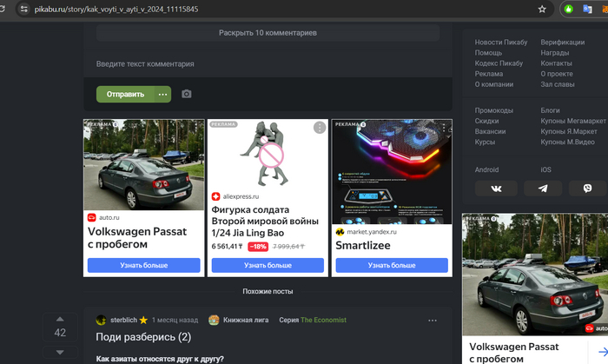Screen dimensions: 608x364
Task: Downvote the post with the down arrow
Action: (x=60, y=351)
